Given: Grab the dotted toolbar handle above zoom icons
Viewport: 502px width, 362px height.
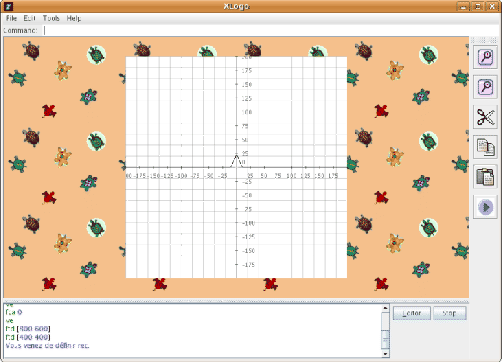Looking at the screenshot, I should click(483, 40).
